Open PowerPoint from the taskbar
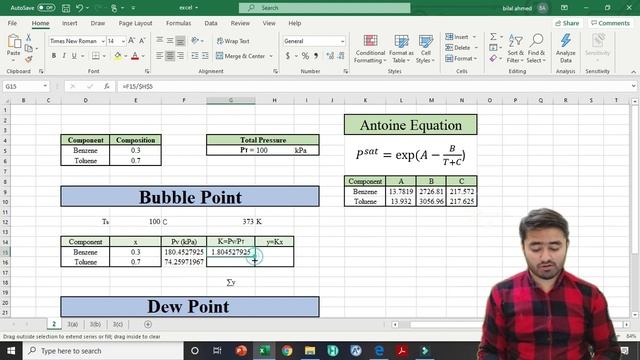640x360 pixels. pos(241,351)
